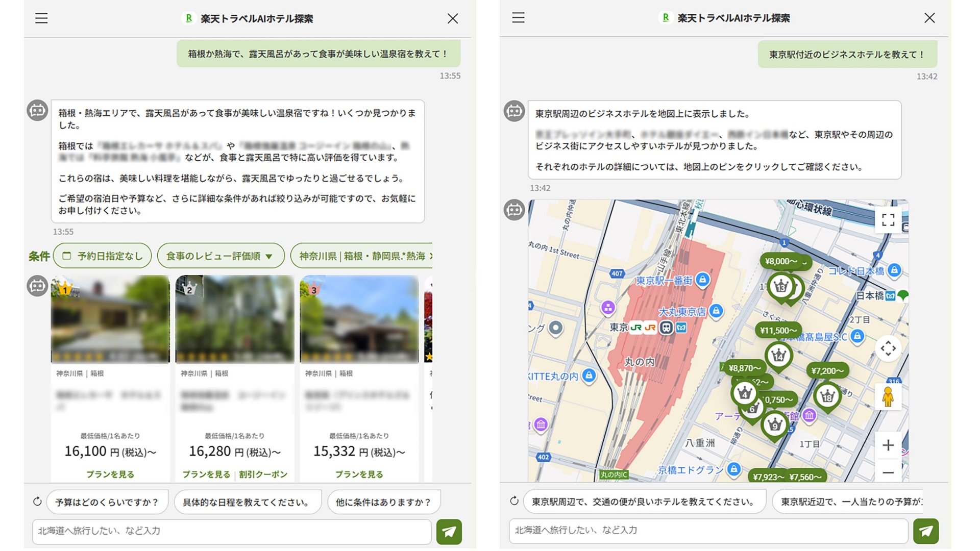Zoom in on the map with the plus icon

(x=888, y=445)
